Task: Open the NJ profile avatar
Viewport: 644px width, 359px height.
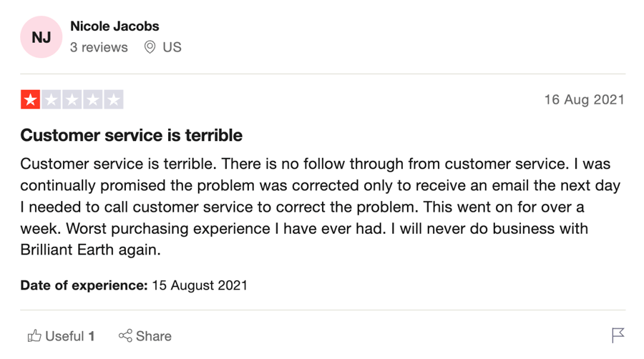Action: coord(41,37)
